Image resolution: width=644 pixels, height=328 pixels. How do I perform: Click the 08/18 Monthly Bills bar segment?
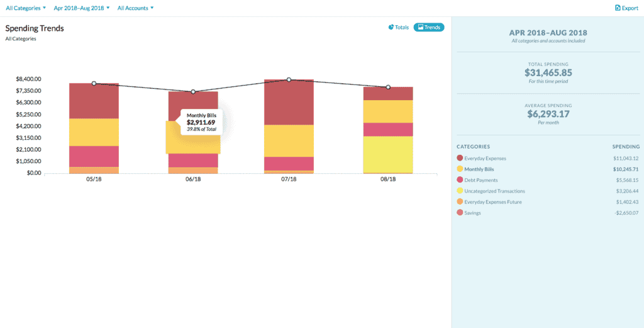(x=388, y=111)
